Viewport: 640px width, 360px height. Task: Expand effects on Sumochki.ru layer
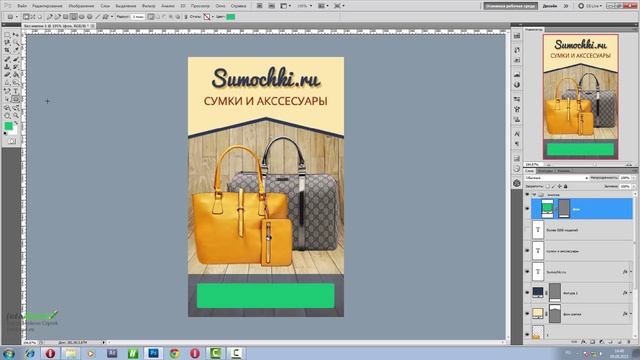pyautogui.click(x=631, y=272)
